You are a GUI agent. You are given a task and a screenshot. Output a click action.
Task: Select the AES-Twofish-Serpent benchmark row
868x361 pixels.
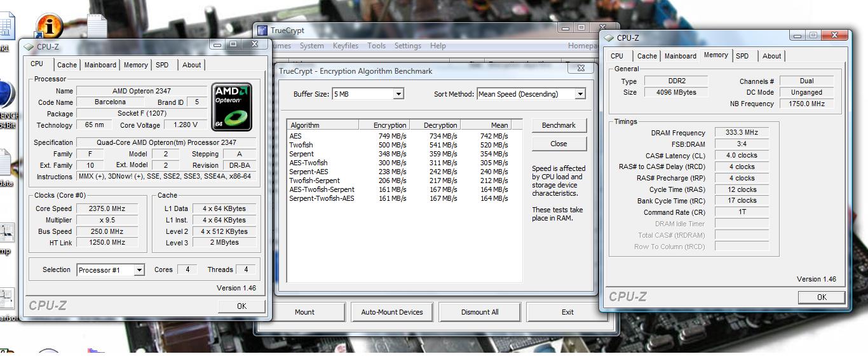[398, 189]
